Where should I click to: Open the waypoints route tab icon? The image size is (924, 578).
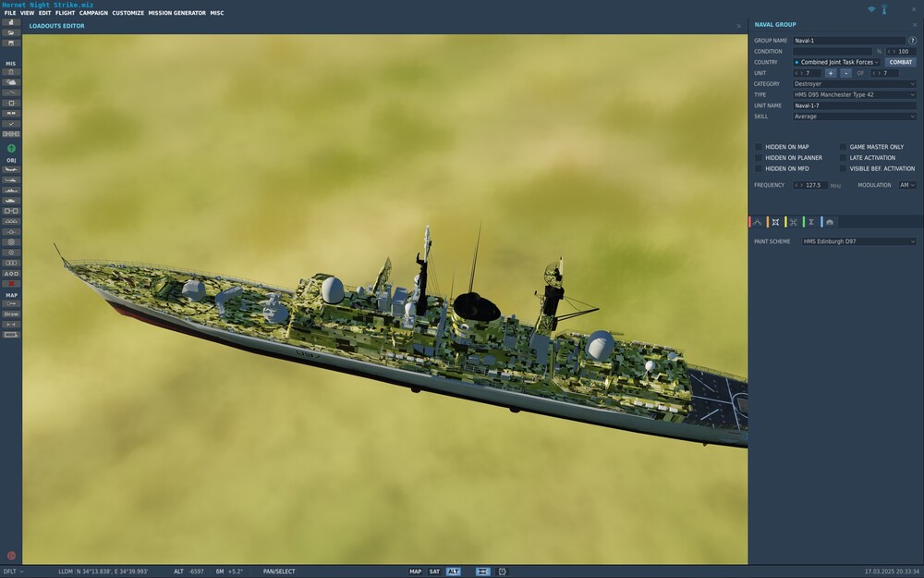[x=758, y=222]
